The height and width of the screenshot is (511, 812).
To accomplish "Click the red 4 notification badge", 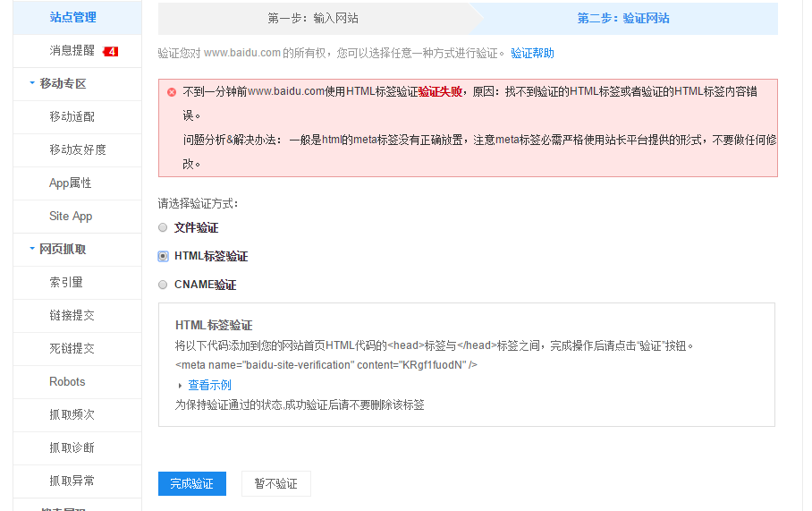I will coord(111,51).
